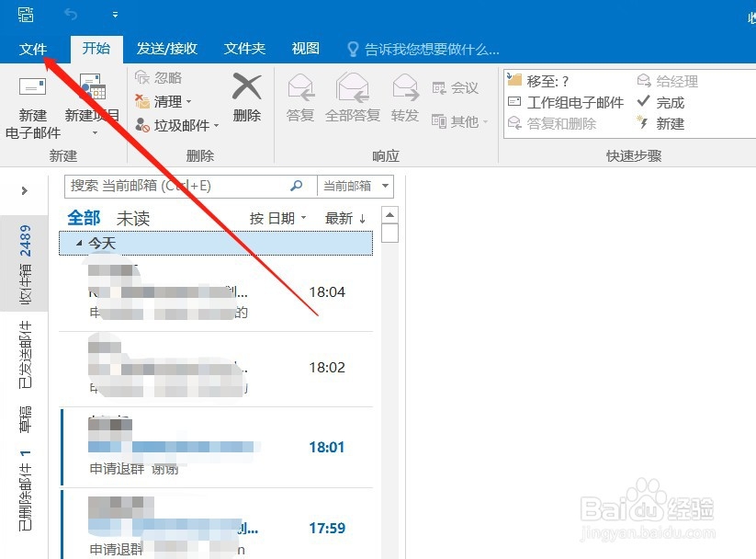Switch the message filter to 未读
Image resolution: width=756 pixels, height=559 pixels.
(131, 218)
